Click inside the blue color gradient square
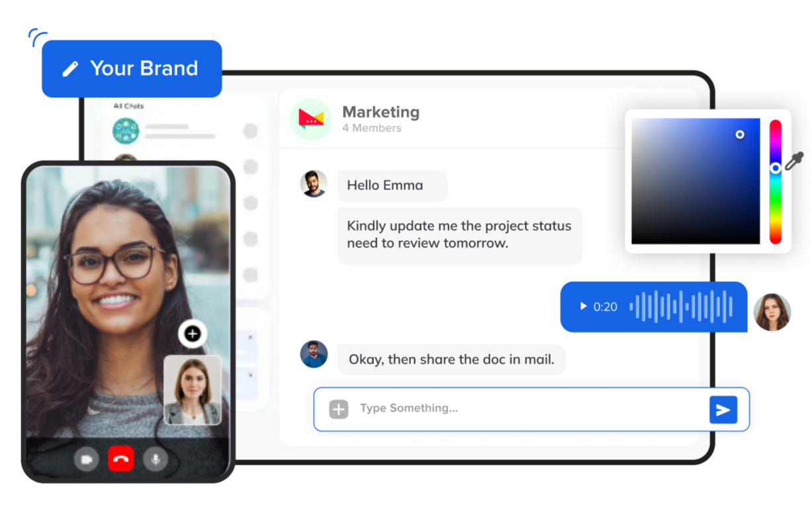Image resolution: width=812 pixels, height=507 pixels. click(x=695, y=181)
